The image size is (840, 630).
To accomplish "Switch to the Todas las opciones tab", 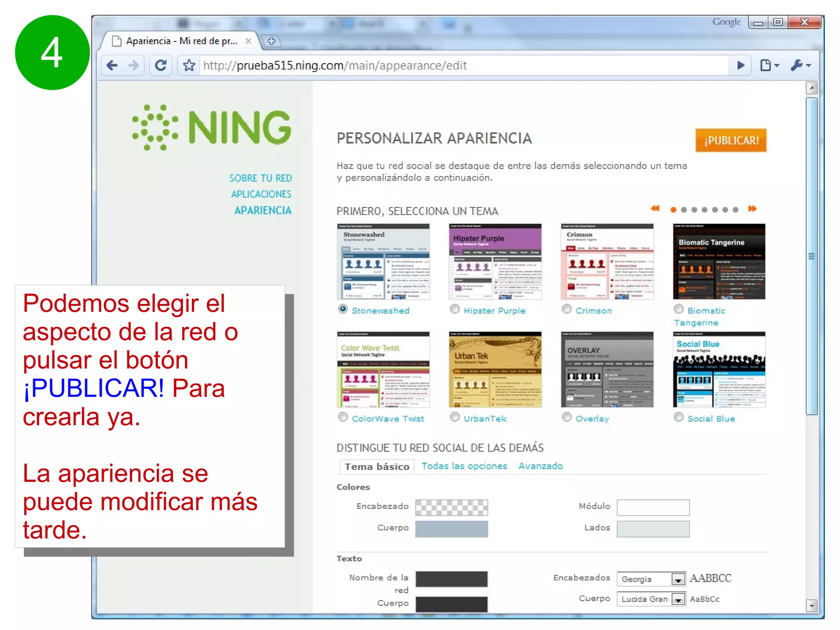I will 464,466.
